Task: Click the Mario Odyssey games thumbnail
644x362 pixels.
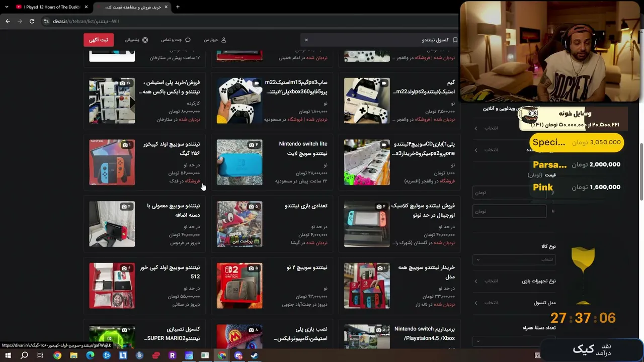Action: click(x=239, y=224)
